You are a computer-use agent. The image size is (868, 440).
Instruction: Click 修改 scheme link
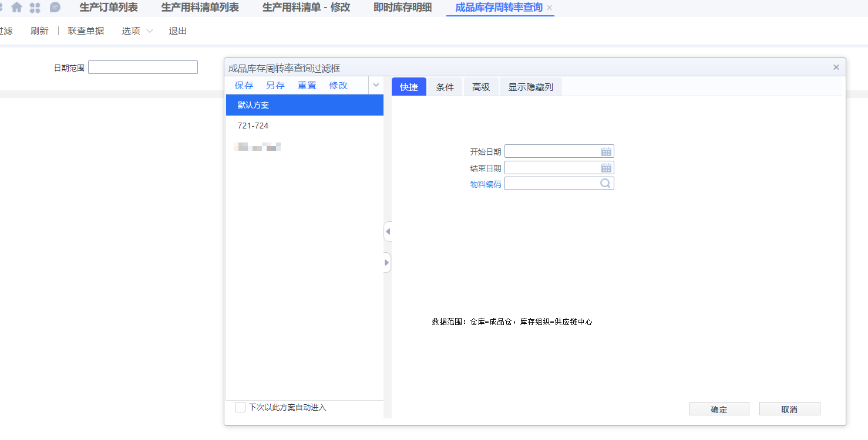pos(339,85)
